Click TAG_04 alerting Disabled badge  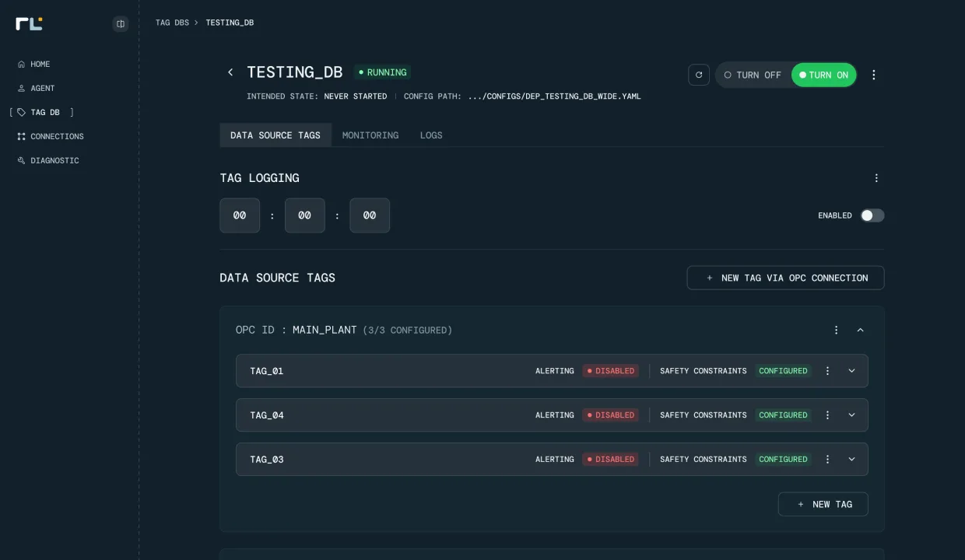coord(610,415)
